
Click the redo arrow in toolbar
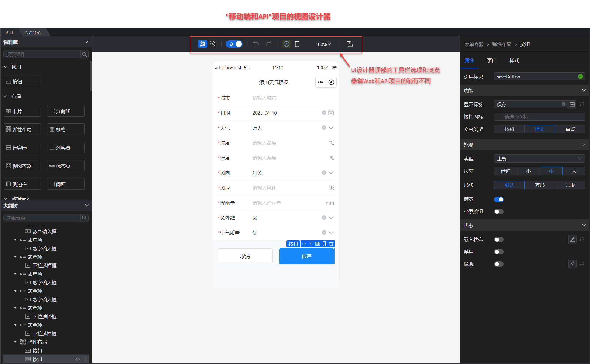pyautogui.click(x=268, y=44)
